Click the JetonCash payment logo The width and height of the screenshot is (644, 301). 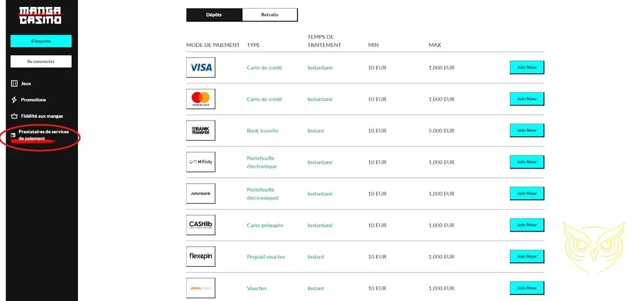[201, 288]
